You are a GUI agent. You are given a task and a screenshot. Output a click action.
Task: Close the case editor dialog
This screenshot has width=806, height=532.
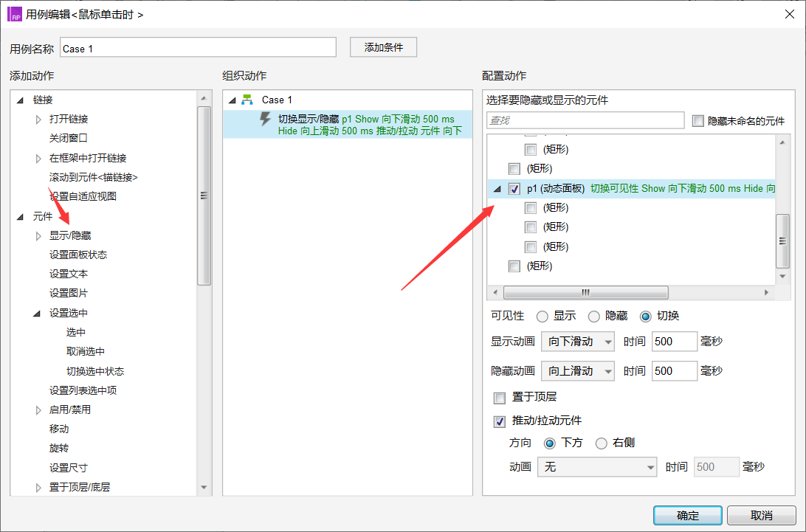[x=790, y=14]
